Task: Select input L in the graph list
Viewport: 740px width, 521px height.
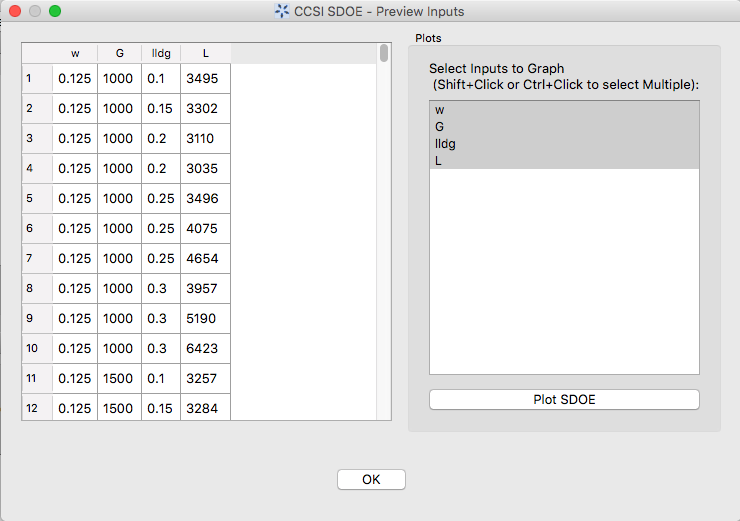Action: [x=564, y=160]
